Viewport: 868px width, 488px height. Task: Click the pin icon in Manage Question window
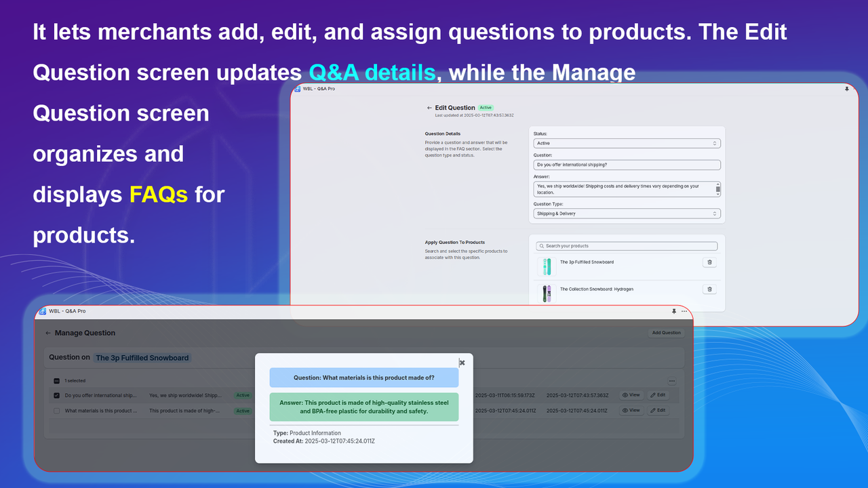pos(674,311)
